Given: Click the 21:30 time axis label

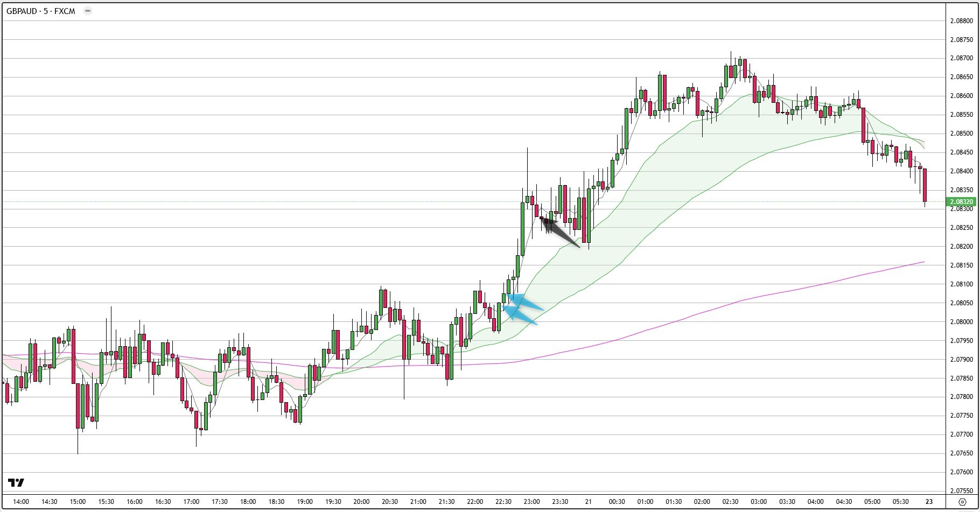Looking at the screenshot, I should tap(446, 502).
